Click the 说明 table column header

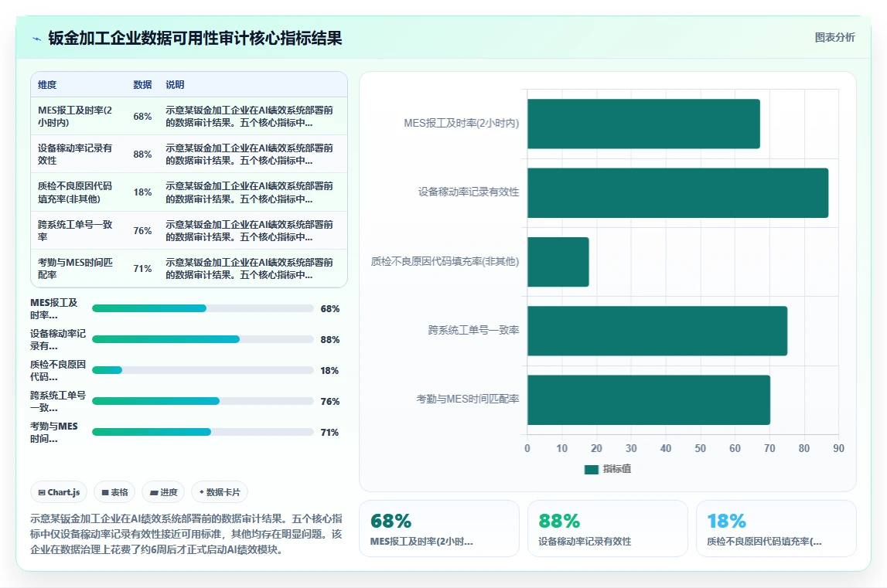tap(175, 85)
